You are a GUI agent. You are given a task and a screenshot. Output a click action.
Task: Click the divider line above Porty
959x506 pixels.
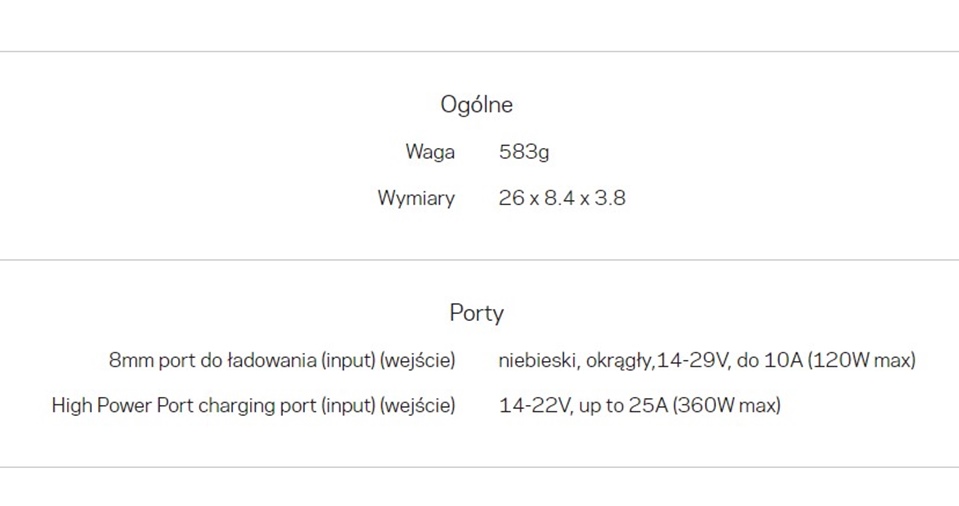pyautogui.click(x=480, y=260)
